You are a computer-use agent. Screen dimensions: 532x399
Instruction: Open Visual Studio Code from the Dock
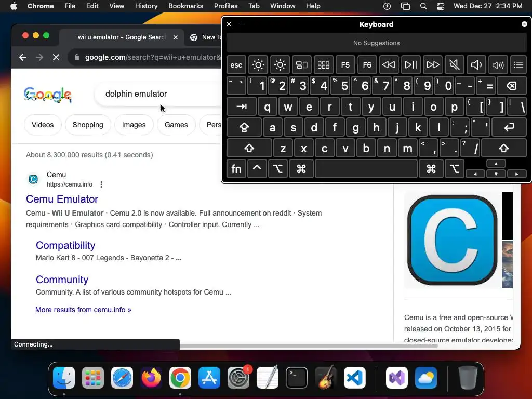click(x=354, y=378)
